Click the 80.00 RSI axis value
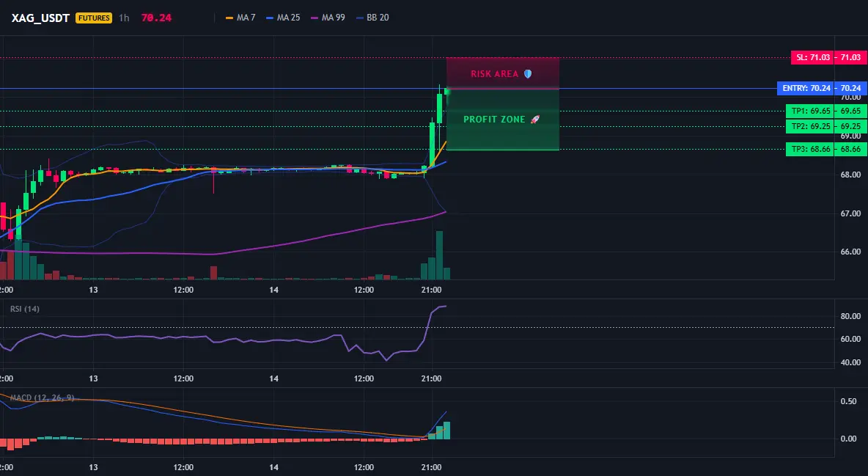This screenshot has width=868, height=476. click(850, 316)
